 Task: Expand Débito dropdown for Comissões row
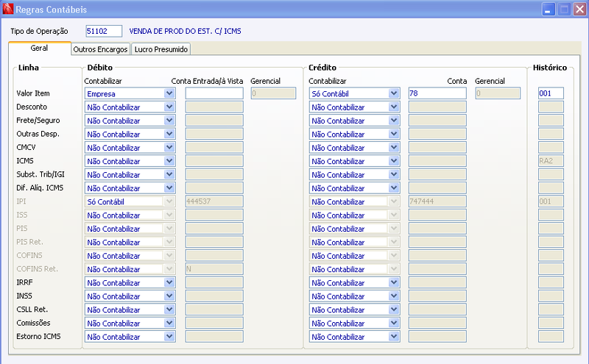click(x=169, y=323)
